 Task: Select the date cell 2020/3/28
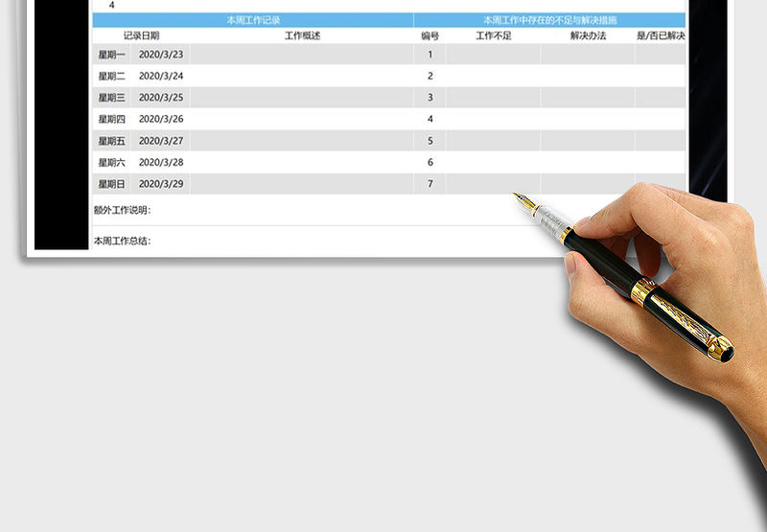coord(161,162)
